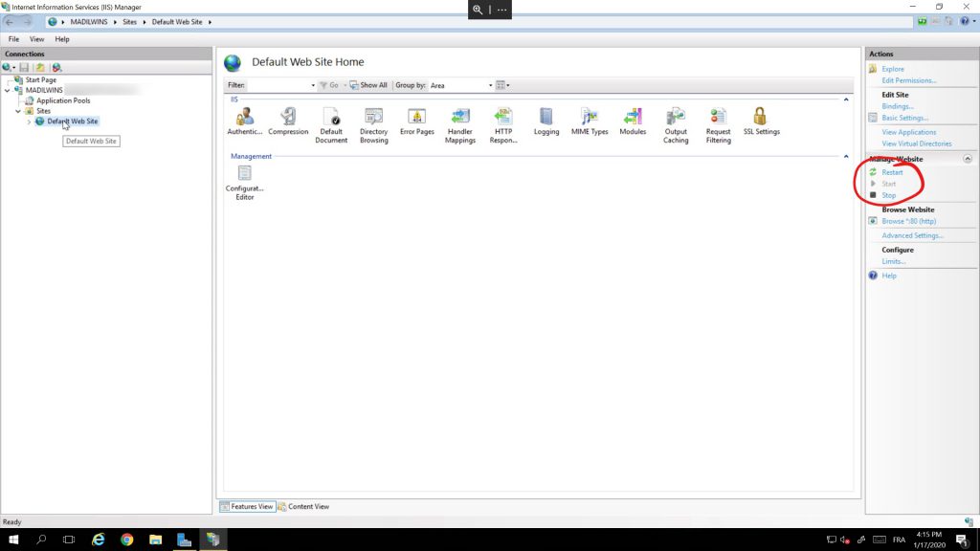Open Internet Explorer from taskbar

[99, 540]
